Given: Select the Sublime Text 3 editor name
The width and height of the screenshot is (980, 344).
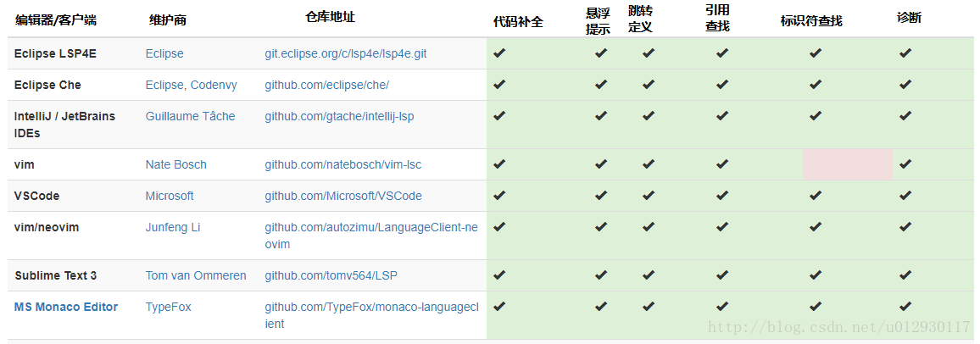Looking at the screenshot, I should (x=55, y=276).
